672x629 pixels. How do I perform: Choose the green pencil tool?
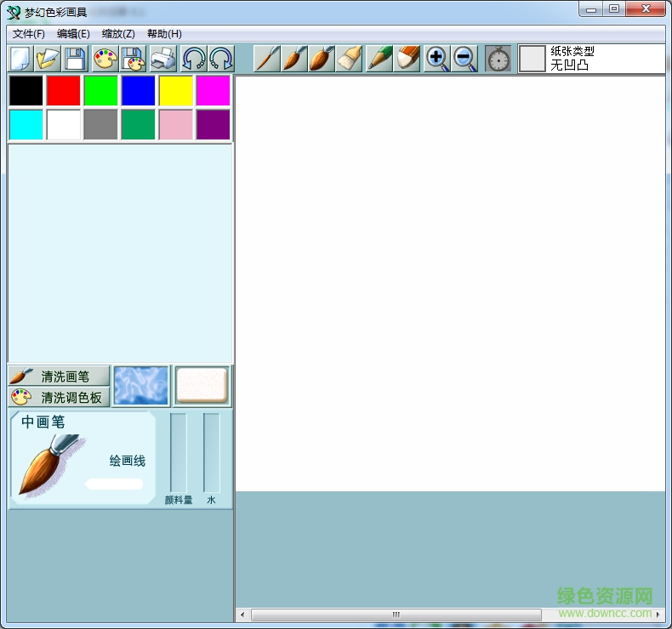tap(379, 59)
